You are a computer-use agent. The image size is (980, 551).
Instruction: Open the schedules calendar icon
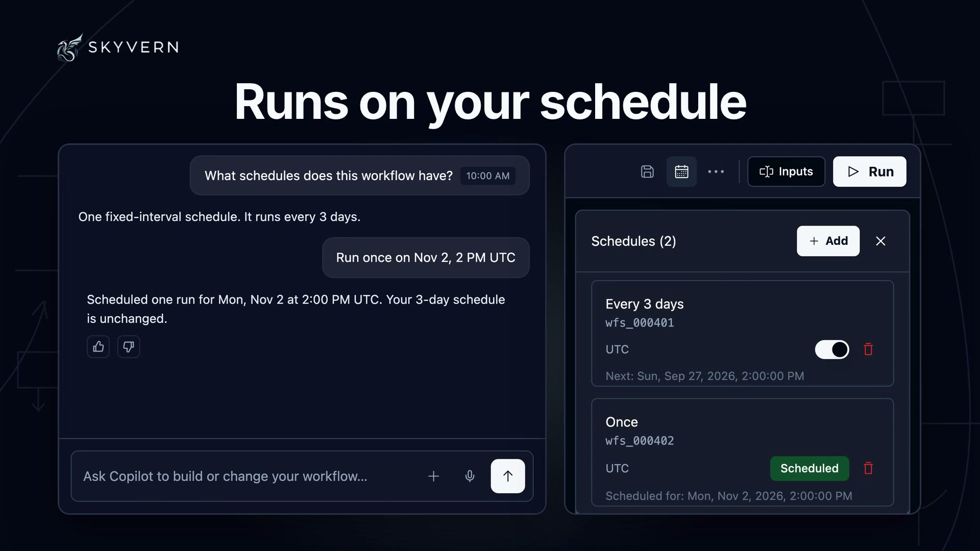[x=681, y=171]
